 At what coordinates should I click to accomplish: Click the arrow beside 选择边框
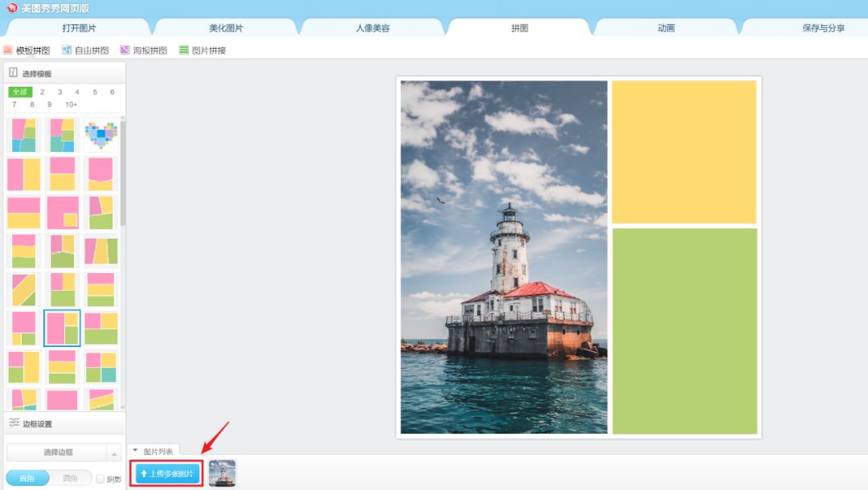(114, 454)
